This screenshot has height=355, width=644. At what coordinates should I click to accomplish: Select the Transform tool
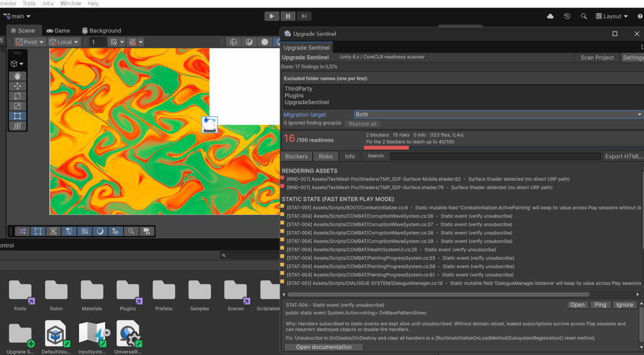[17, 126]
